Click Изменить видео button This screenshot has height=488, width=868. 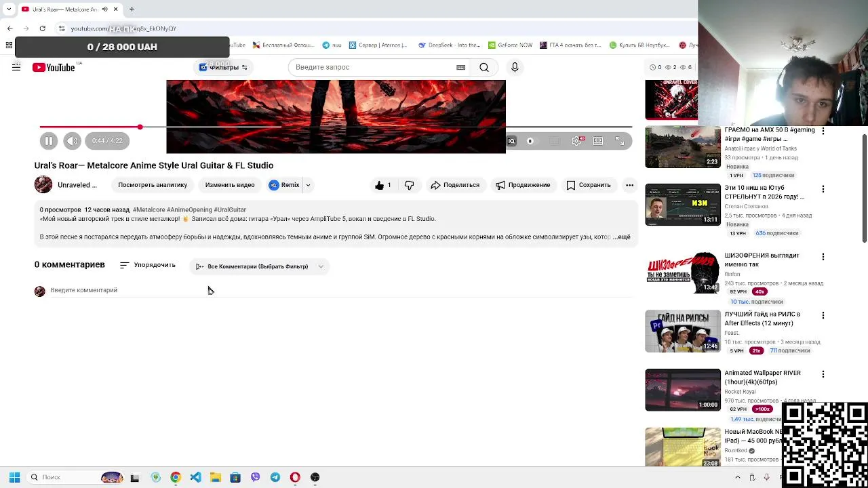[x=230, y=185]
